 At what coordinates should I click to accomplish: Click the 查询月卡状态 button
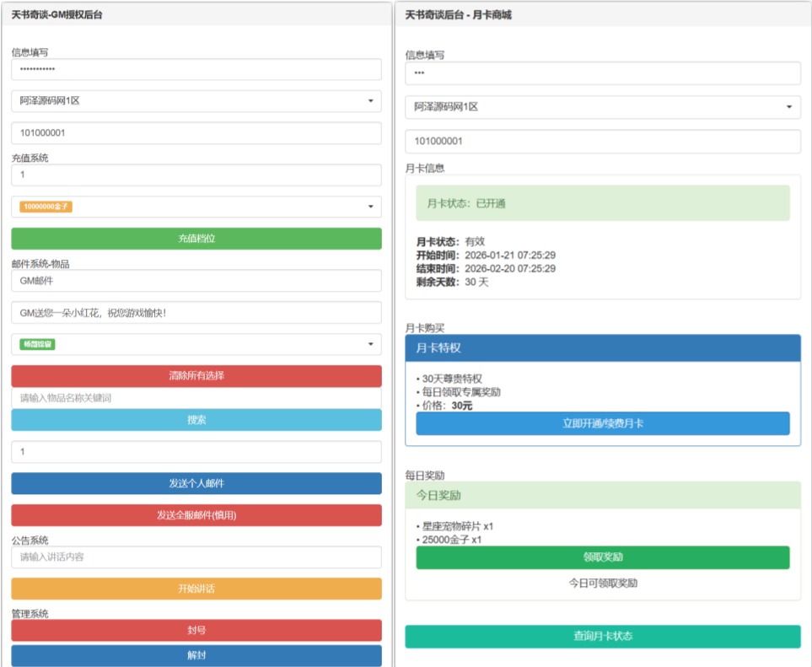pyautogui.click(x=602, y=637)
